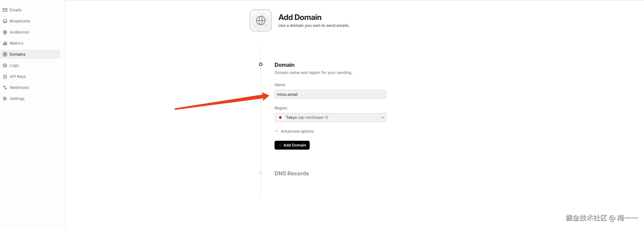Image resolution: width=644 pixels, height=228 pixels.
Task: Open the Region dropdown showing Tokyo
Action: pos(330,117)
